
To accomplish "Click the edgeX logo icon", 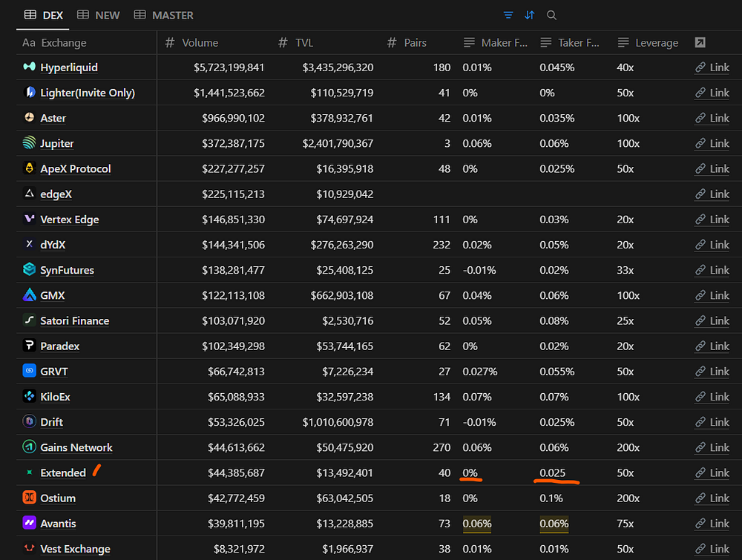I will [x=30, y=194].
